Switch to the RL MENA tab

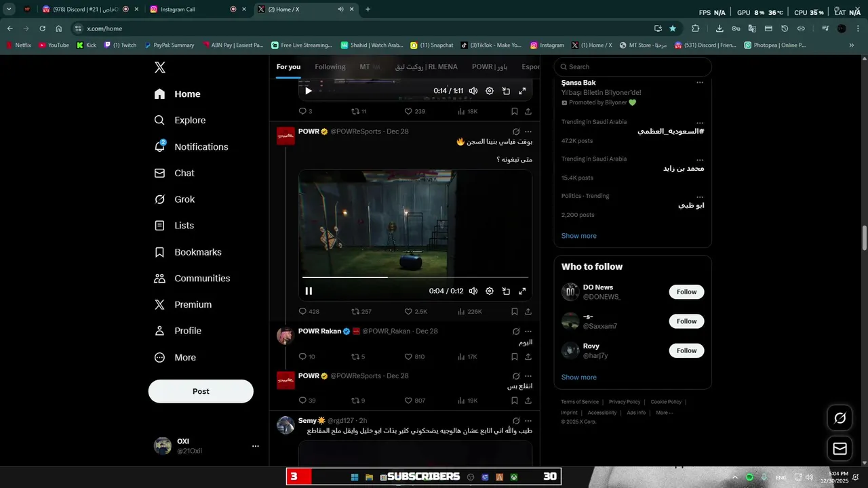tap(427, 67)
